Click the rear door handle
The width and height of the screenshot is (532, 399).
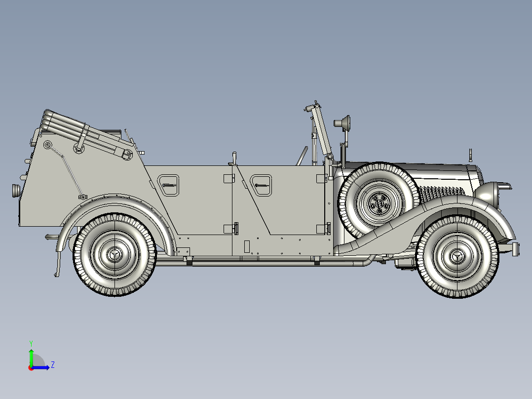point(169,185)
